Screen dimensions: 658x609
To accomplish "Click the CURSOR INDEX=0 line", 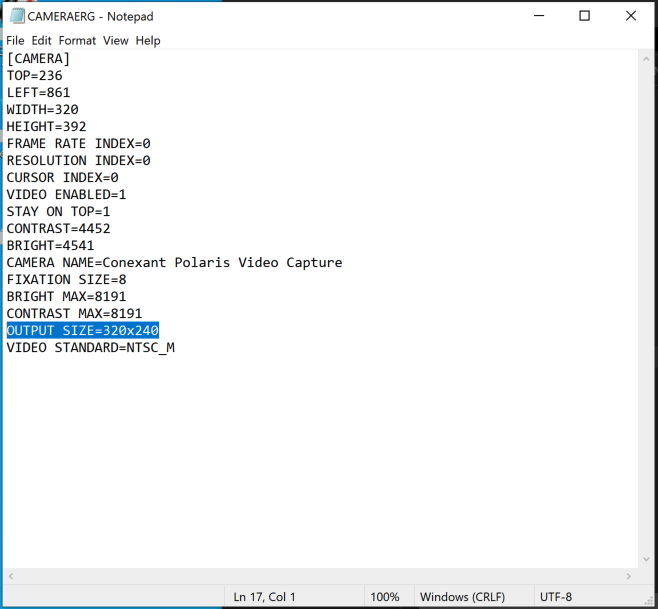I will click(x=63, y=178).
